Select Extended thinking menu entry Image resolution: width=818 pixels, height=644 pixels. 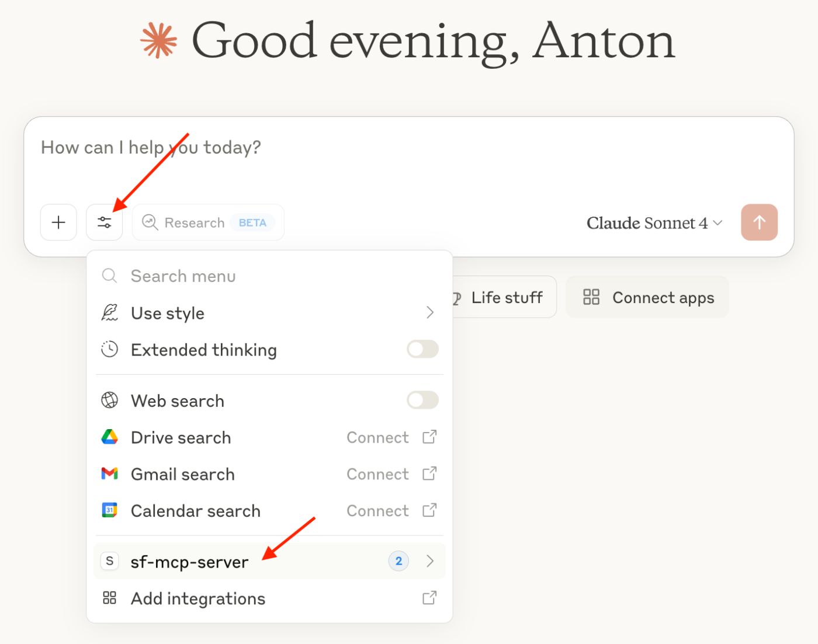(269, 349)
